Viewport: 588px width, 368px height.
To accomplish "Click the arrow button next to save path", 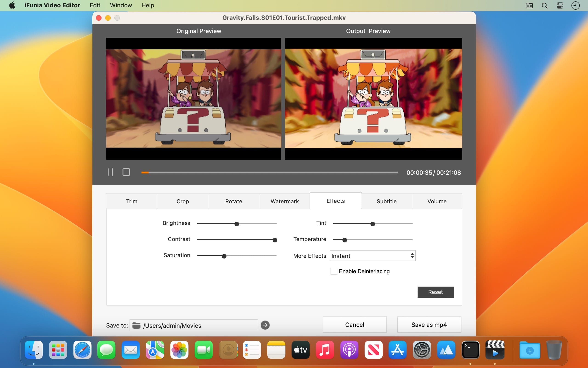I will point(265,325).
